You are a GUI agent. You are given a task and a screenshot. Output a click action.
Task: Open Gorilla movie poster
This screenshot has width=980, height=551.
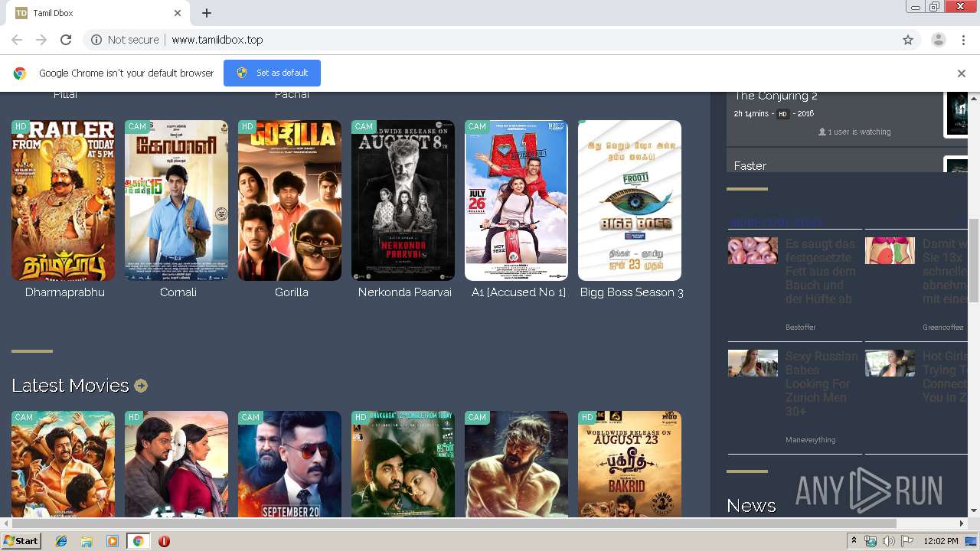(289, 201)
